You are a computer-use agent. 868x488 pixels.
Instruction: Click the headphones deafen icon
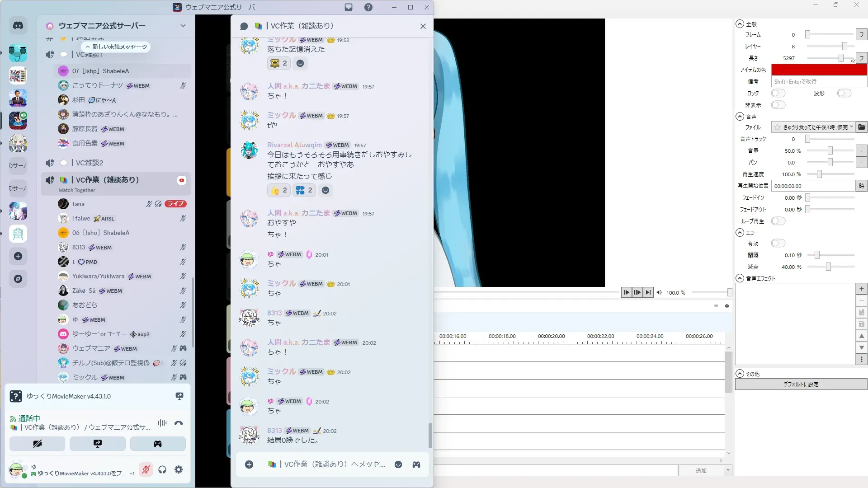coord(162,469)
